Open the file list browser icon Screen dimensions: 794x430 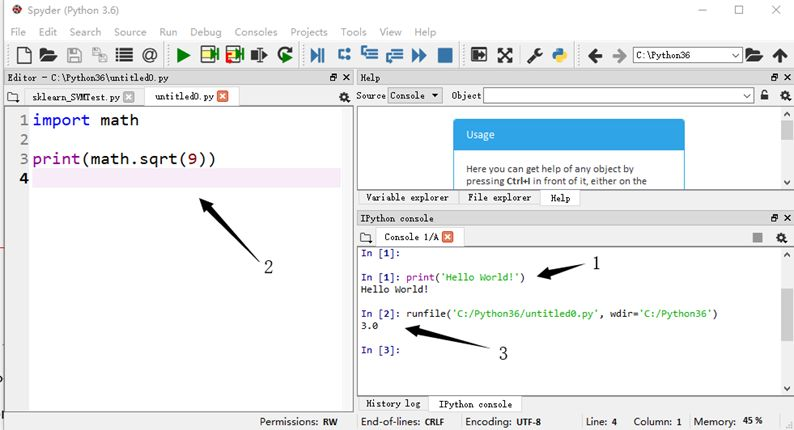(x=124, y=55)
